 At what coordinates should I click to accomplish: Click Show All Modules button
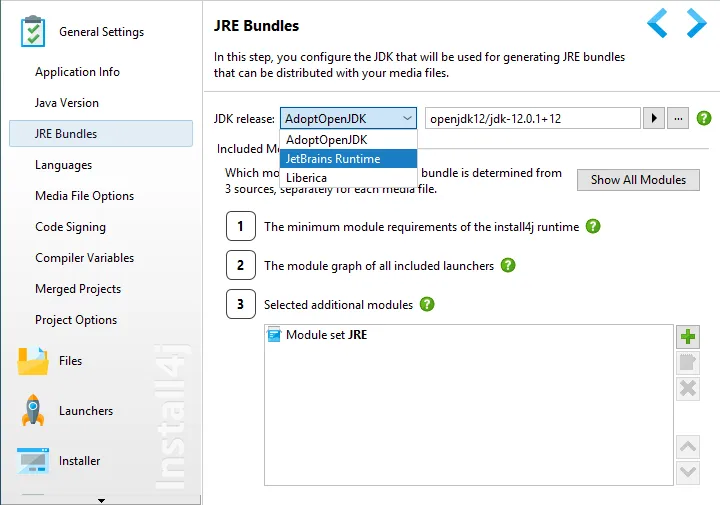(x=638, y=180)
